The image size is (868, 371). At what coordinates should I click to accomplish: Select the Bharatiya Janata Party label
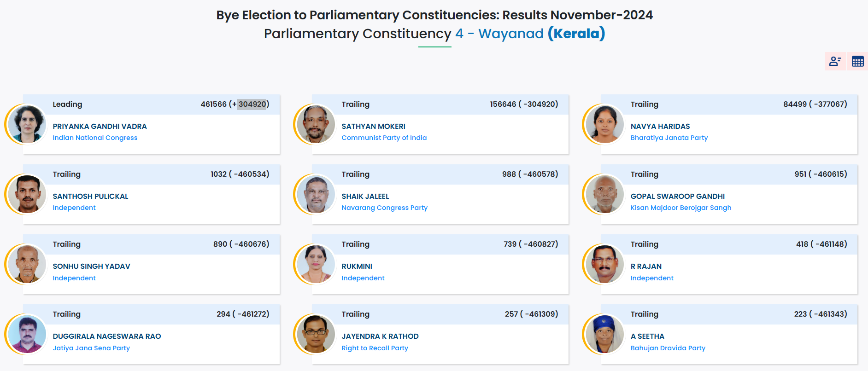point(669,138)
